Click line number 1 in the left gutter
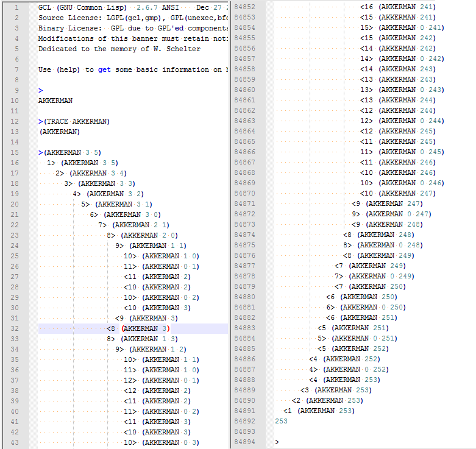 click(x=15, y=7)
